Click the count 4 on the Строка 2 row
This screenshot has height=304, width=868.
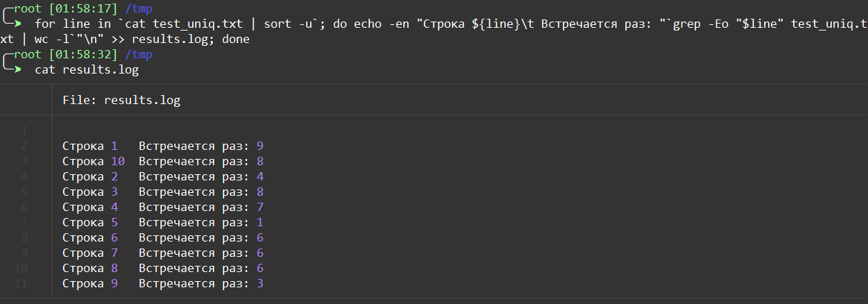click(x=260, y=177)
